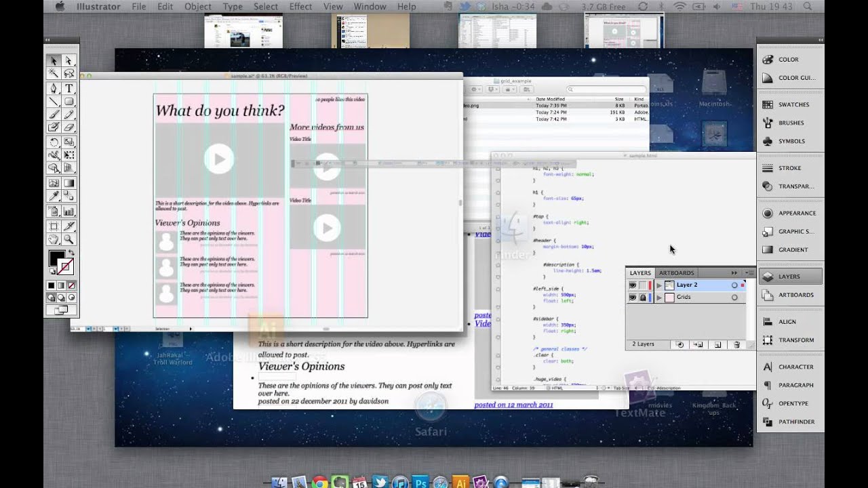
Task: Switch to the Artboards tab
Action: [x=677, y=273]
